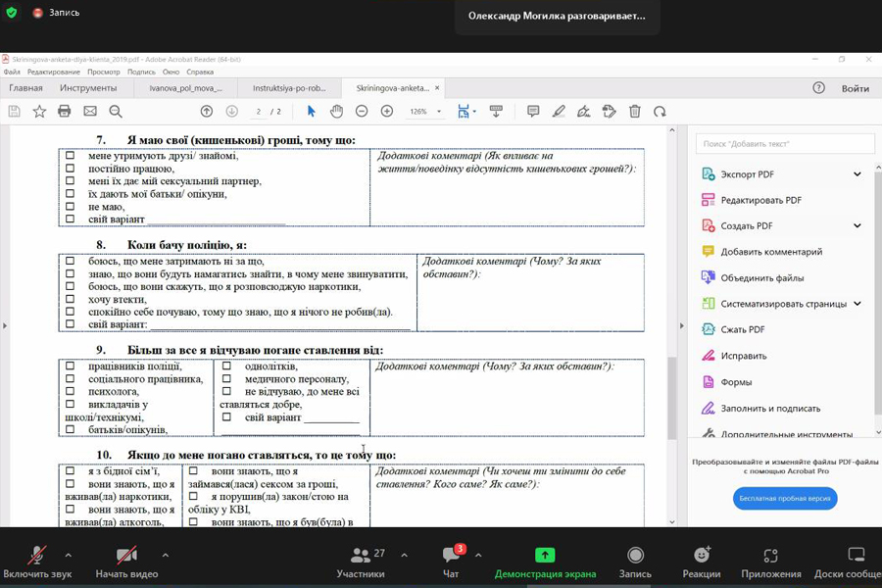Click the zoom out minus icon

[x=362, y=112]
